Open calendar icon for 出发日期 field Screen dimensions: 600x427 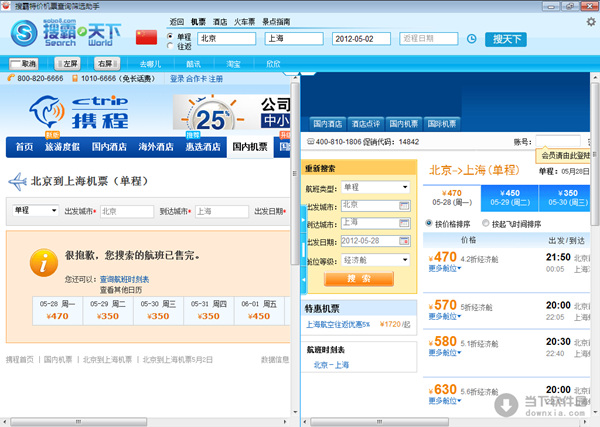click(x=404, y=241)
